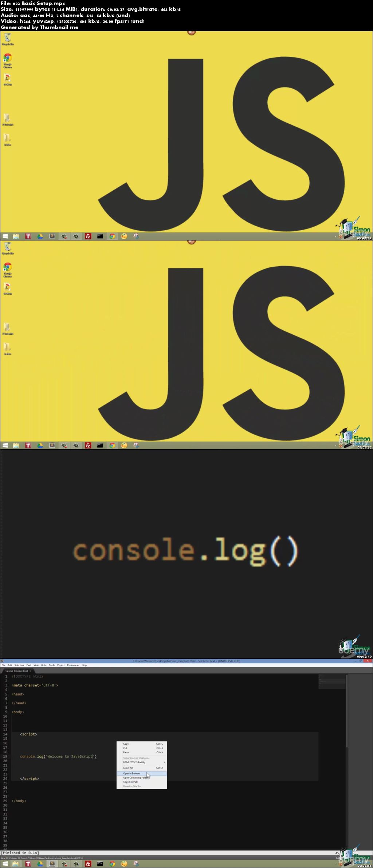Click the "</script>" closing tag
Image resolution: width=373 pixels, height=868 pixels.
[30, 779]
